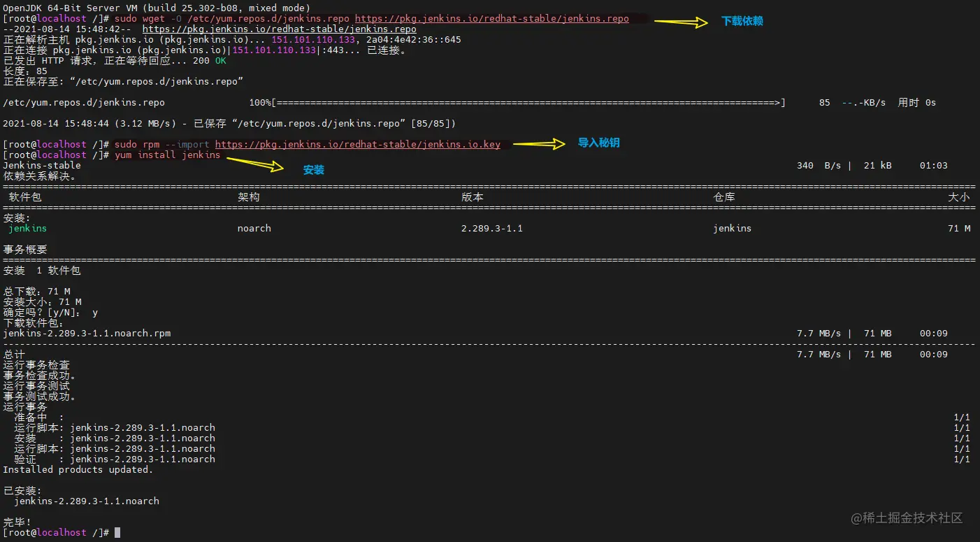
Task: Click the '200 OK' HTTP response text
Action: pos(210,61)
